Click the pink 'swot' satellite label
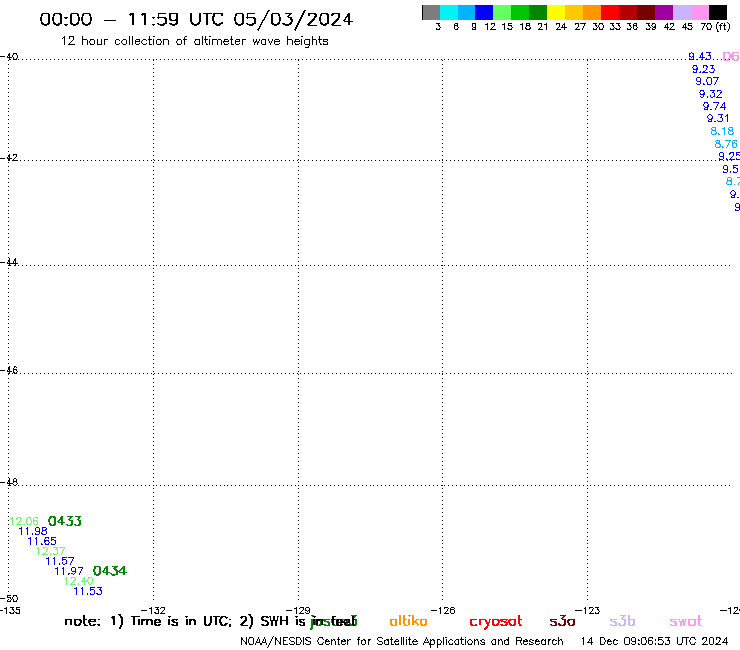740x650 pixels. pos(686,622)
